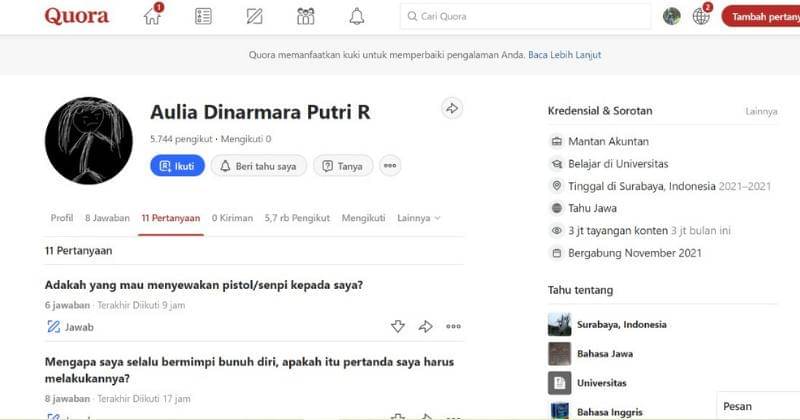Viewport: 800px width, 420px height.
Task: Click the globe icon beside Tahu Jawa
Action: pyautogui.click(x=557, y=208)
